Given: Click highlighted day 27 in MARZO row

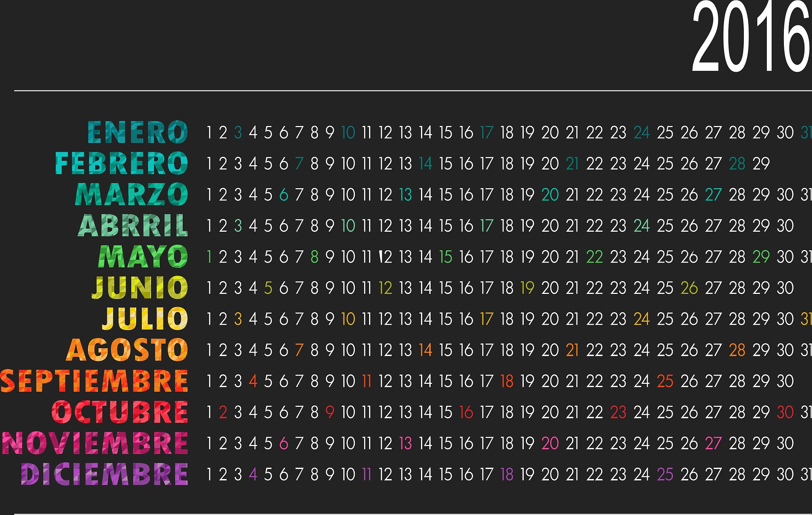Looking at the screenshot, I should [713, 195].
